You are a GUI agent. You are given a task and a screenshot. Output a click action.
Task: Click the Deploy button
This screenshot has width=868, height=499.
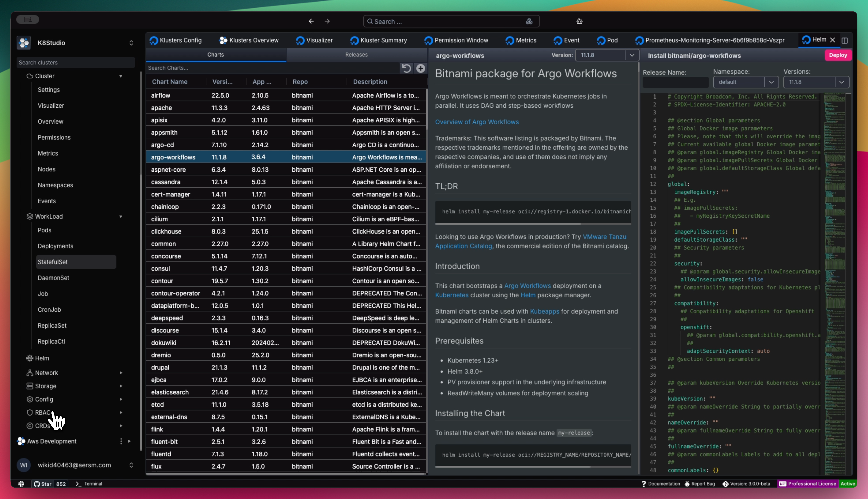point(838,55)
